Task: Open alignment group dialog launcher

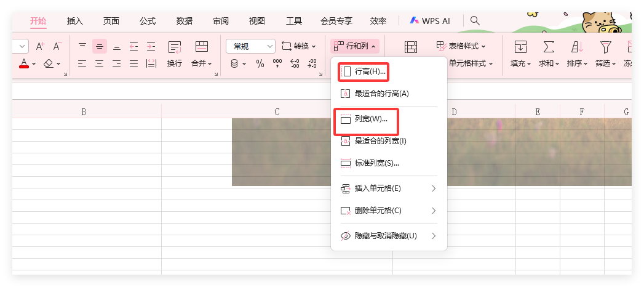Action: (x=216, y=74)
